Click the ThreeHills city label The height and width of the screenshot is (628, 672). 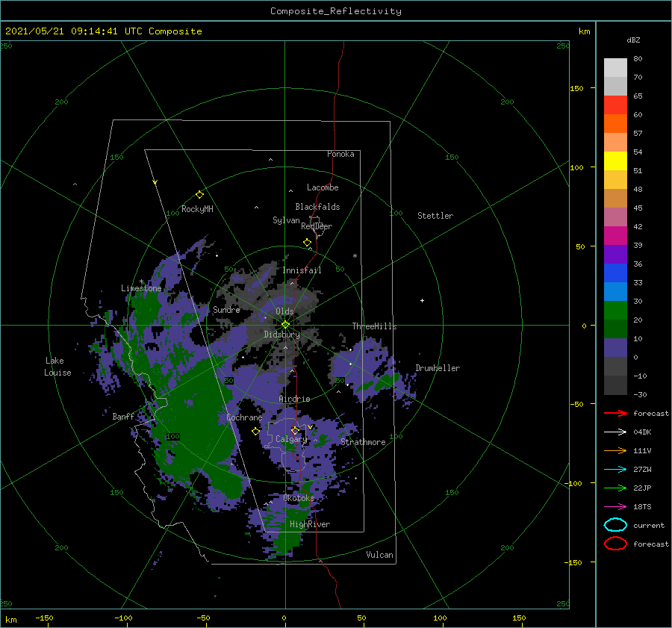[375, 326]
